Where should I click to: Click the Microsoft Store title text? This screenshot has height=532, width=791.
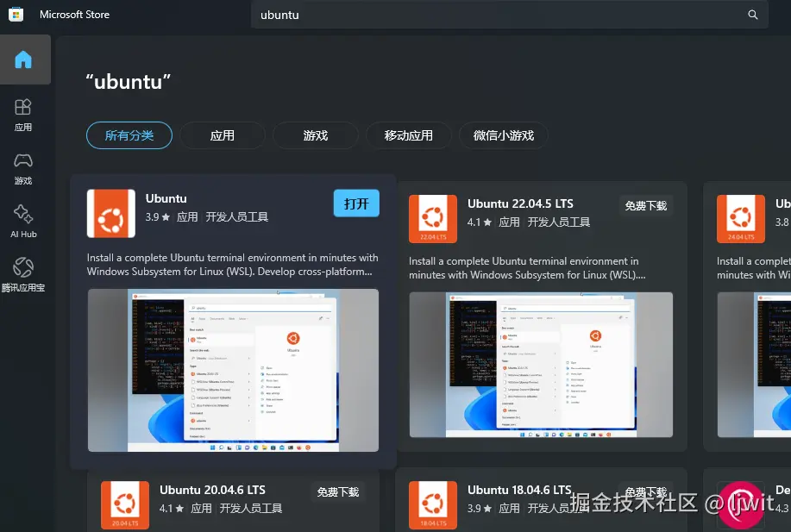(75, 15)
